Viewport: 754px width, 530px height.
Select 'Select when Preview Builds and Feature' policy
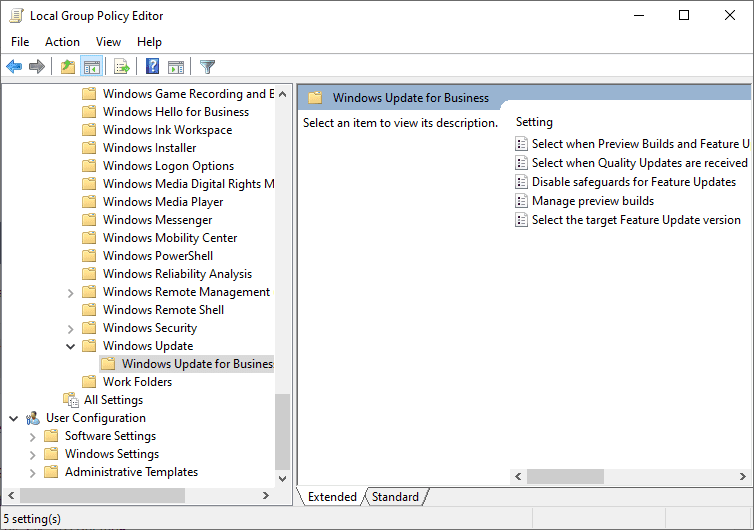point(641,144)
